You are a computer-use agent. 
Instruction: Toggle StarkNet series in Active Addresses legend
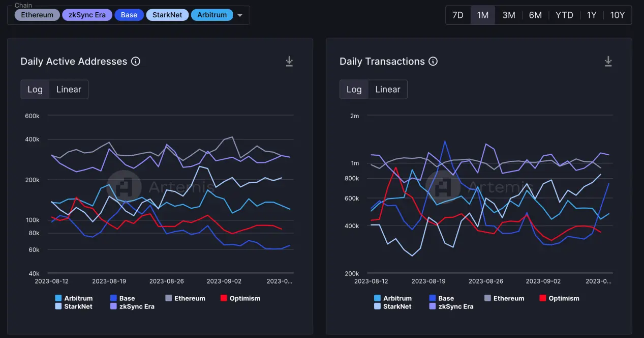(x=74, y=306)
